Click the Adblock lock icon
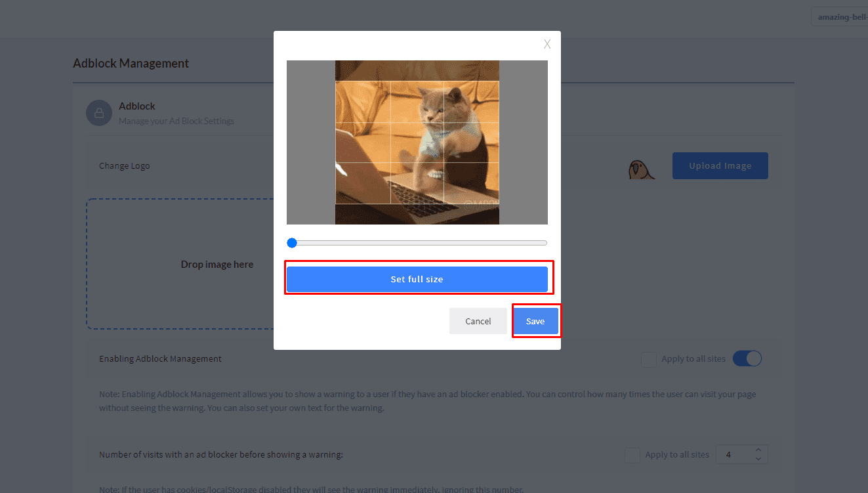The height and width of the screenshot is (493, 868). pyautogui.click(x=99, y=113)
